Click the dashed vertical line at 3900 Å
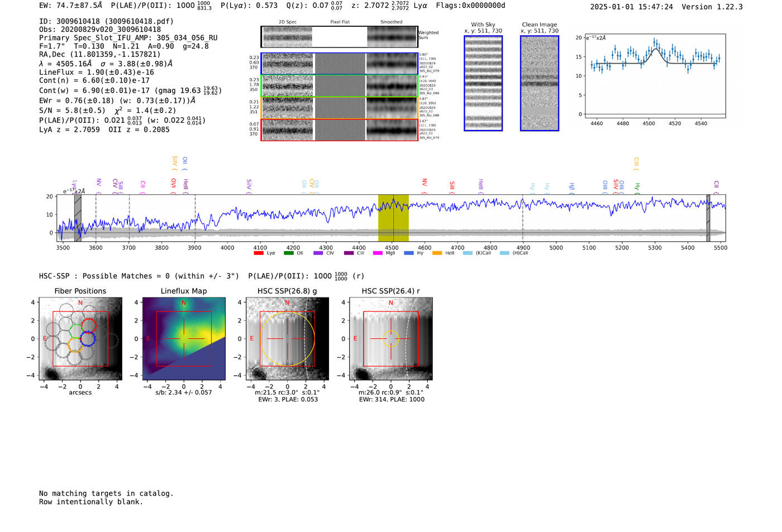This screenshot has width=782, height=532. click(x=195, y=218)
